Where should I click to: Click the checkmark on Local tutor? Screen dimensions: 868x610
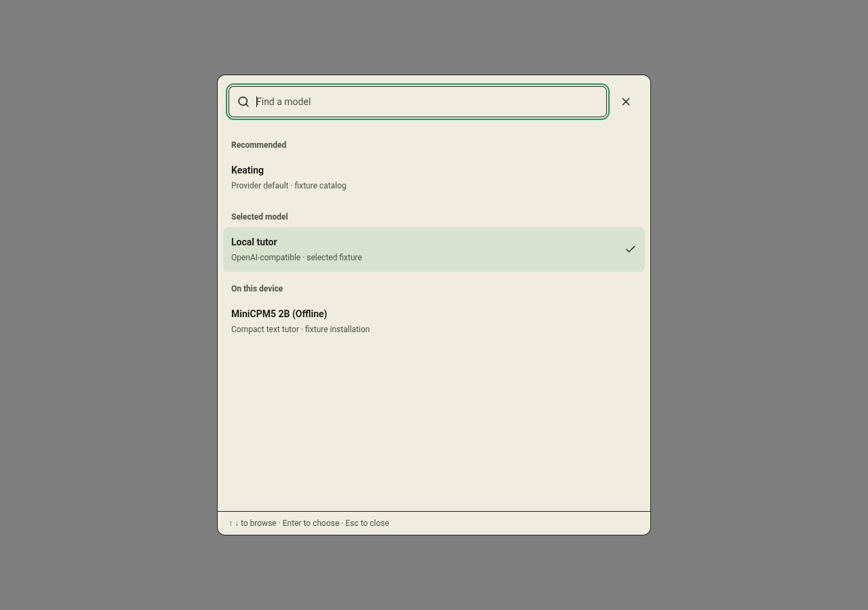point(631,249)
